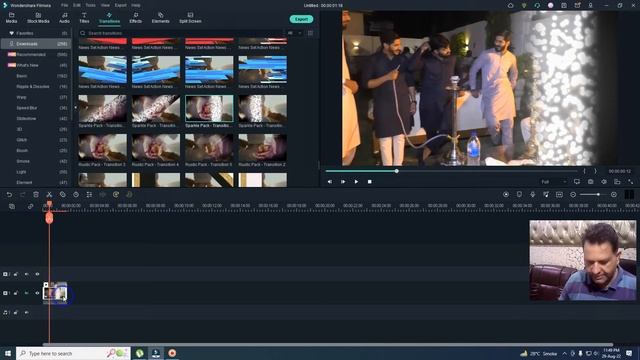This screenshot has width=640, height=360.
Task: Toggle the grid view icon in transitions panel
Action: tap(311, 33)
